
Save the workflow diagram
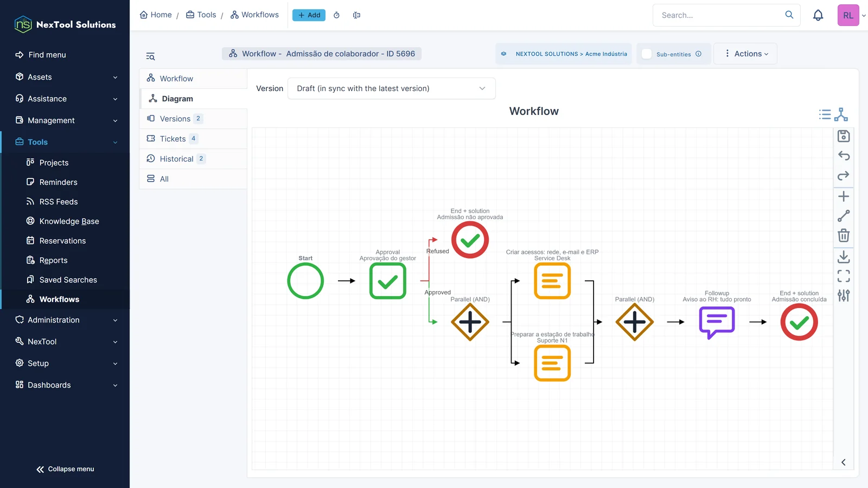844,136
